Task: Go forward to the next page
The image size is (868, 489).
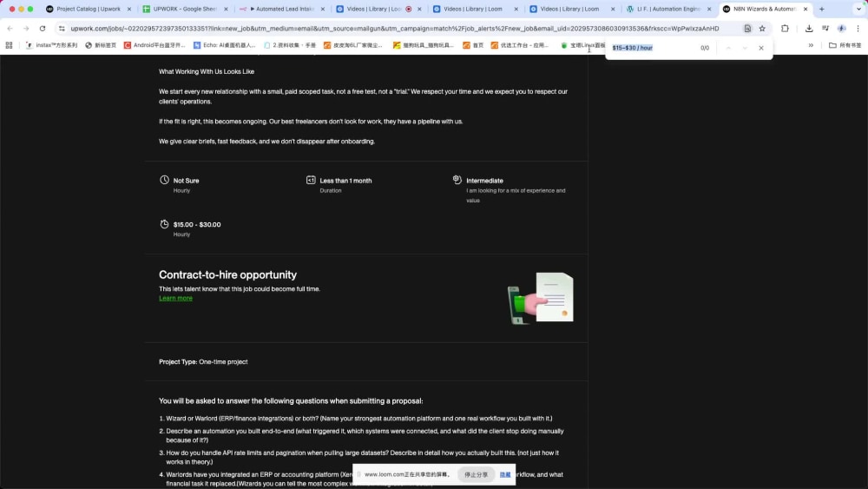Action: 26,29
